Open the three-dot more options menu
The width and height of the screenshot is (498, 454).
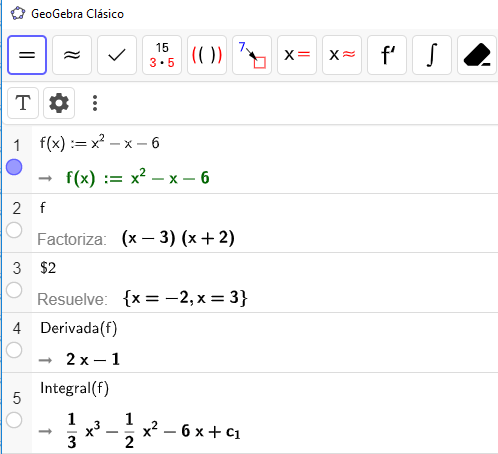(95, 103)
